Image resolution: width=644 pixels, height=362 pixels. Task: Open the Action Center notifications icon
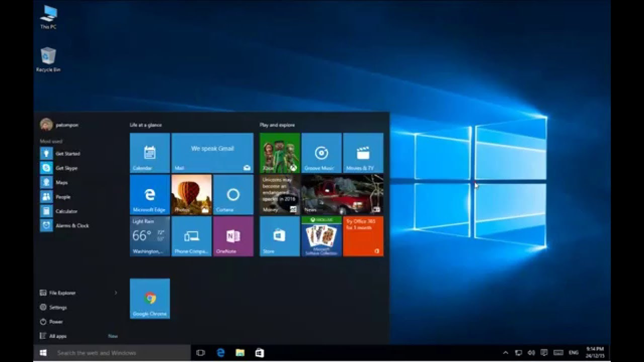(544, 353)
